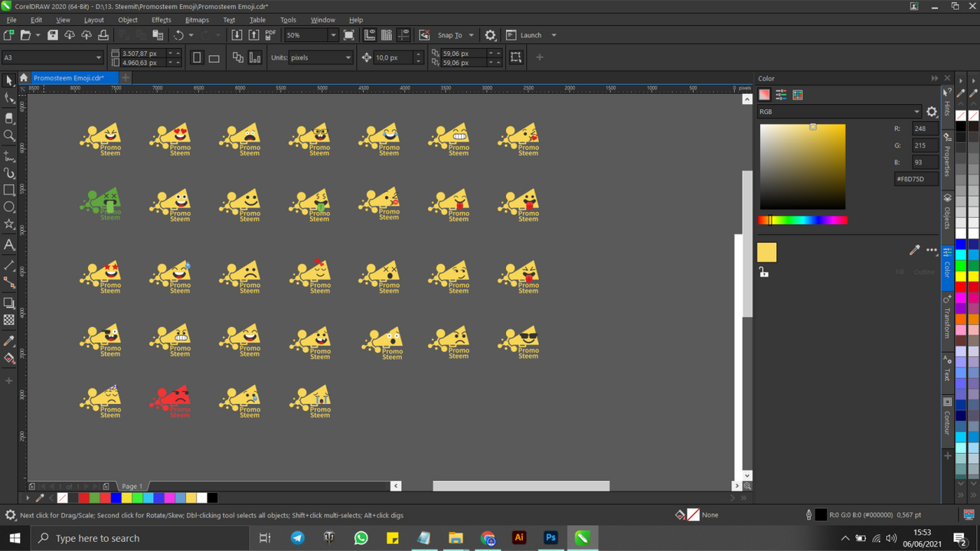The height and width of the screenshot is (551, 980).
Task: Select the Zoom tool magnifier
Action: (9, 135)
